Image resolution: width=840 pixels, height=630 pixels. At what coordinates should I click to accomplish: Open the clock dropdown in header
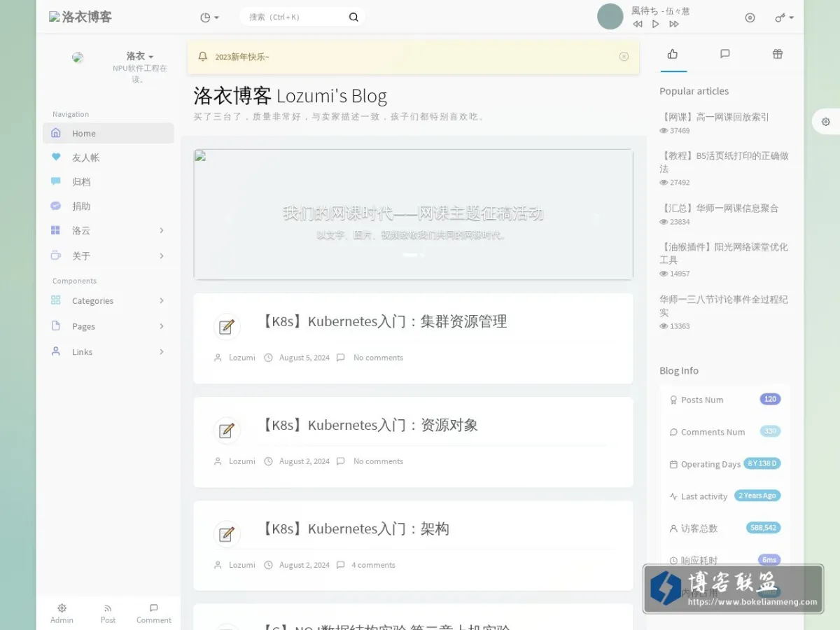coord(209,17)
